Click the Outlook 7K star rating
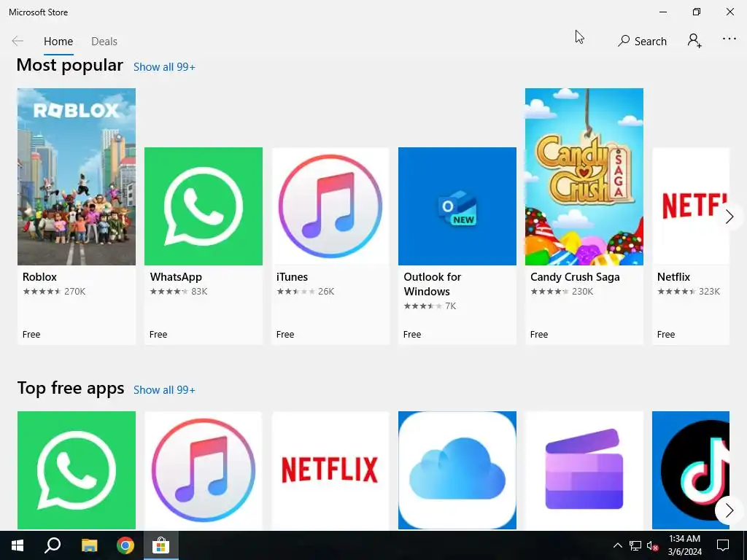 pyautogui.click(x=430, y=306)
